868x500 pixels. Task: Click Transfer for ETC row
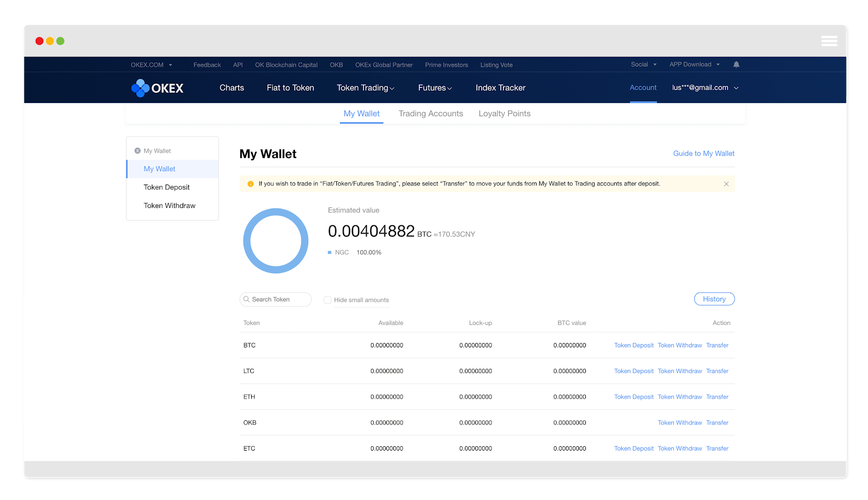coord(717,448)
